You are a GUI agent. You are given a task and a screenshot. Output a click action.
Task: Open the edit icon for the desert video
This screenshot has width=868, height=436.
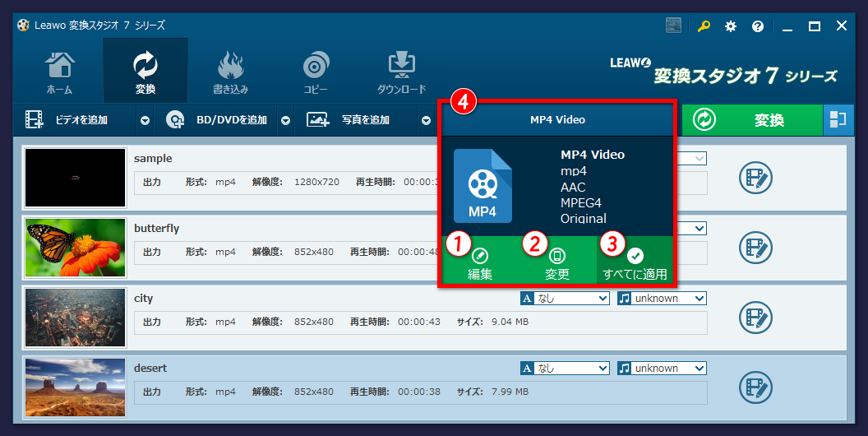754,387
